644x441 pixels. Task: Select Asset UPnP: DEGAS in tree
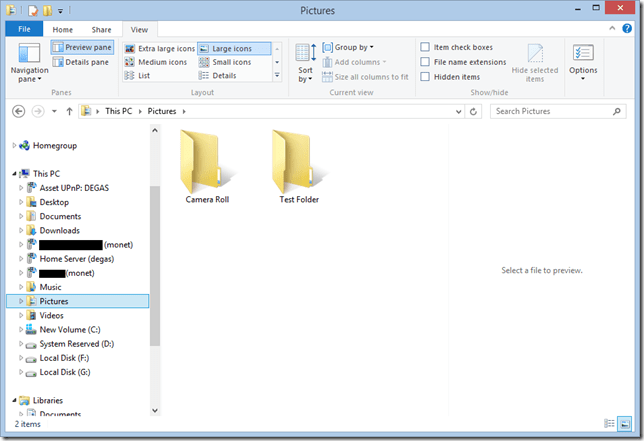(x=74, y=188)
